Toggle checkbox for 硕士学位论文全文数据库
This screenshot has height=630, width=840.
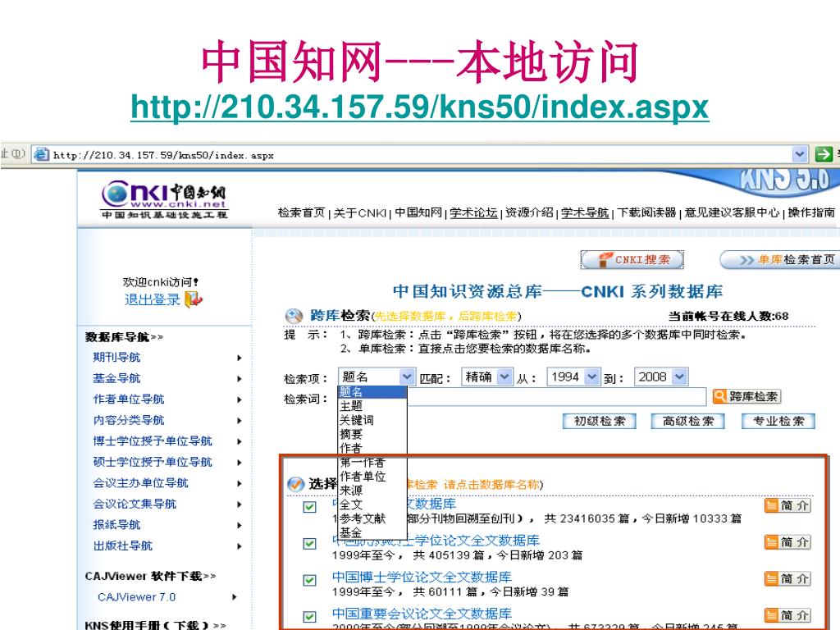click(x=309, y=543)
